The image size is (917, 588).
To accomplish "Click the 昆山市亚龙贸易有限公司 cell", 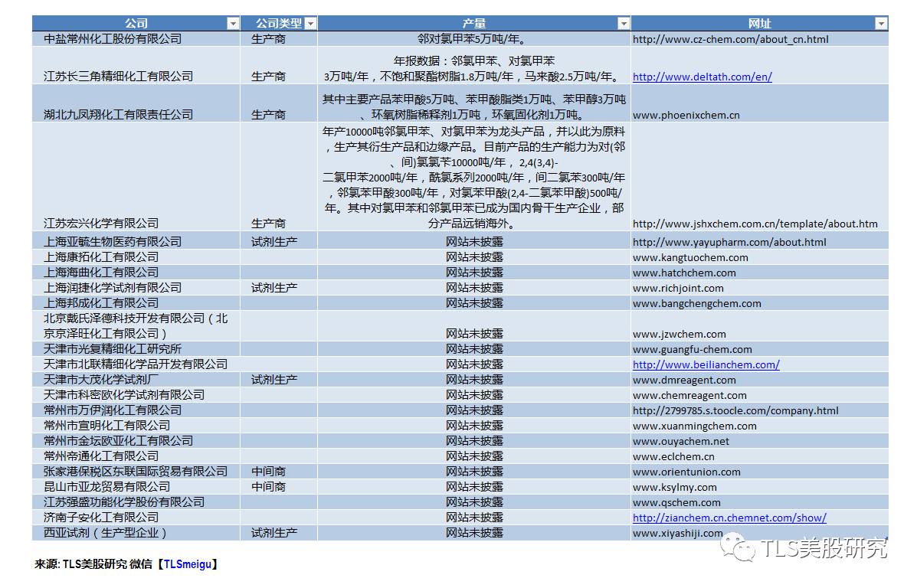I will tap(107, 487).
